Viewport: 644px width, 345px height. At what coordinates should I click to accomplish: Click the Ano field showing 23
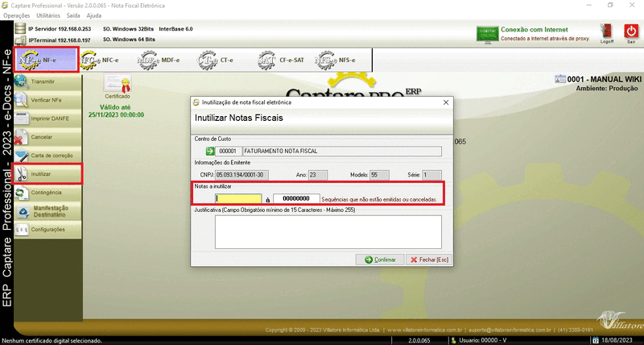click(318, 175)
